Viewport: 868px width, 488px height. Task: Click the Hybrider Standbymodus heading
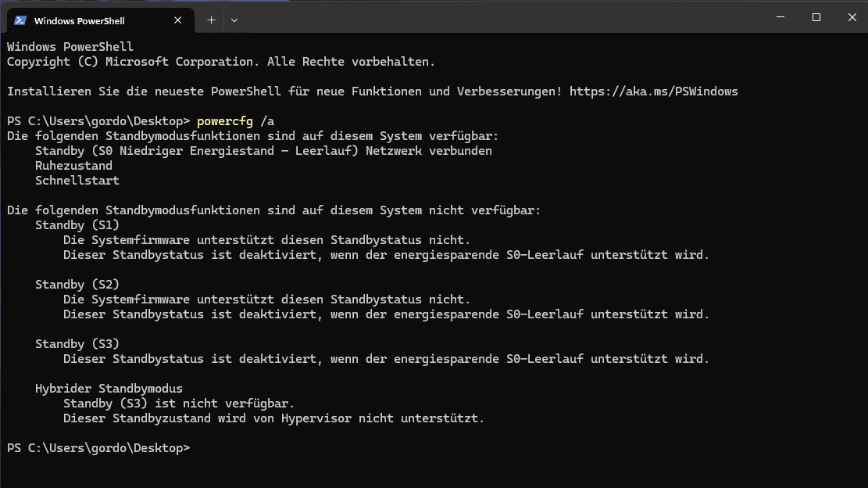109,389
